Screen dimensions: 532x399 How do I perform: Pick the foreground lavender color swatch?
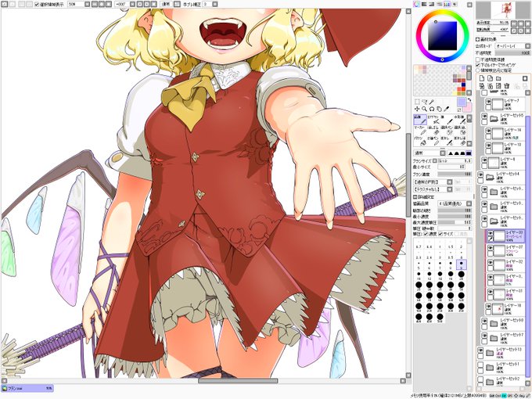coord(461,102)
